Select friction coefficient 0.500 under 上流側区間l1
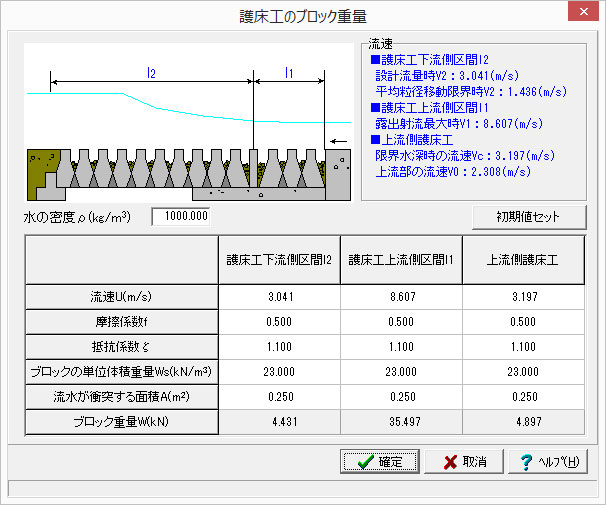The width and height of the screenshot is (606, 505). point(402,322)
